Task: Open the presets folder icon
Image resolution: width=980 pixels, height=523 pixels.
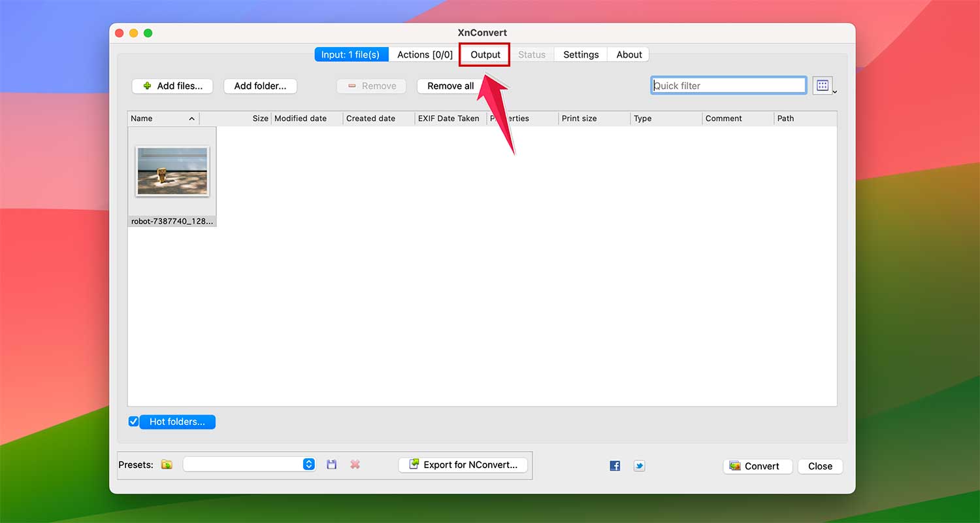Action: point(167,464)
